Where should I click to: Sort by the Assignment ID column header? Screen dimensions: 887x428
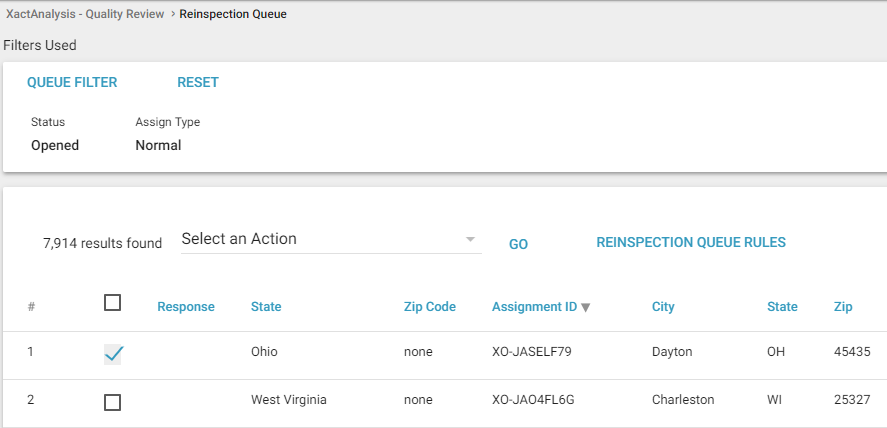pos(534,307)
